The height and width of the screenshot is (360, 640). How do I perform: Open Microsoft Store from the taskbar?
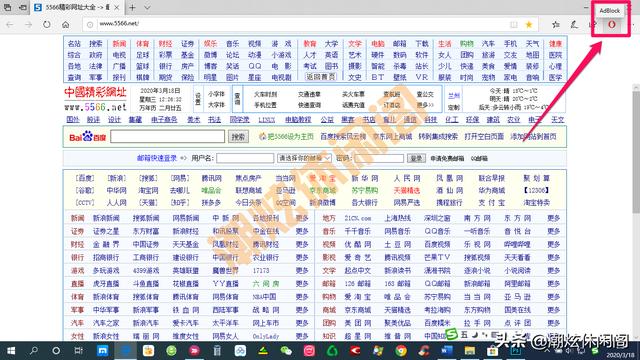click(x=493, y=351)
